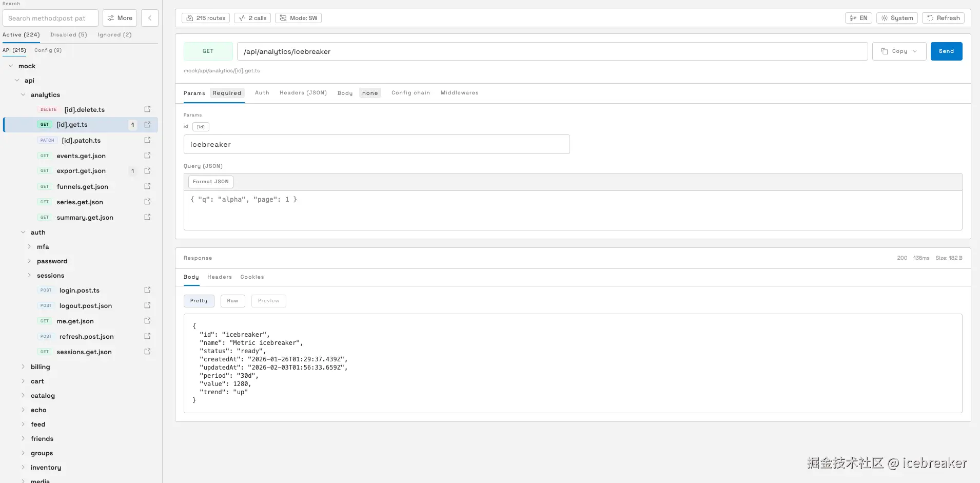Expand the friends folder
The image size is (980, 483).
23,439
